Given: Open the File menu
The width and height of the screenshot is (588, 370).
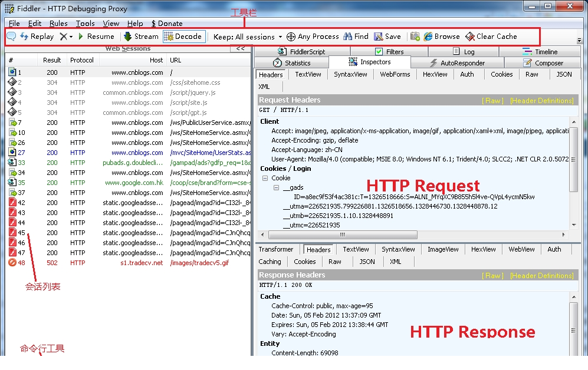Looking at the screenshot, I should pos(14,23).
